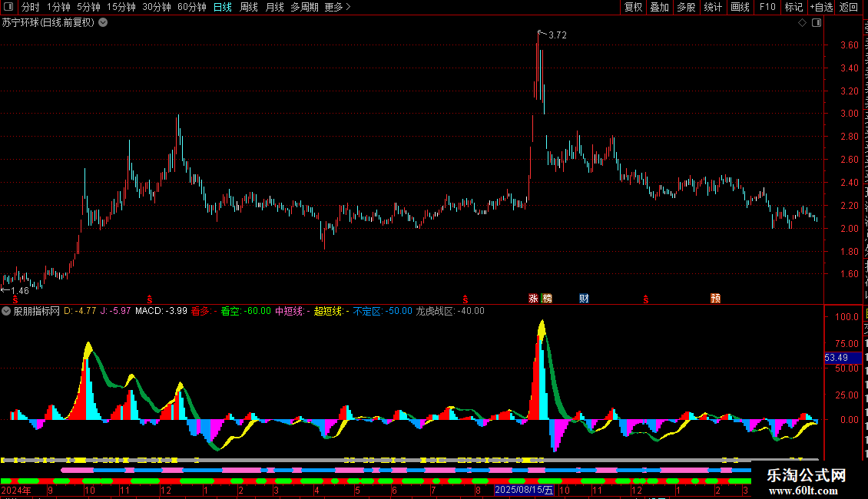The height and width of the screenshot is (499, 868).
Task: Click the 龙虎战区: -40.00 readout
Action: [450, 311]
